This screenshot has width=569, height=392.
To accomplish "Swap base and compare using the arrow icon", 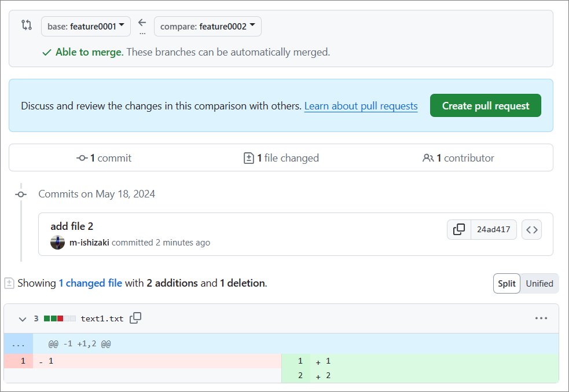I will tap(142, 22).
